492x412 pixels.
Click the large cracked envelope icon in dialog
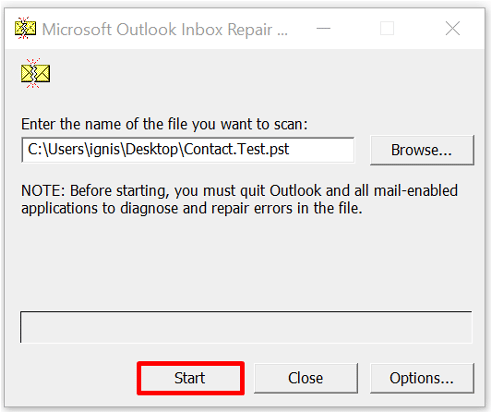[35, 73]
